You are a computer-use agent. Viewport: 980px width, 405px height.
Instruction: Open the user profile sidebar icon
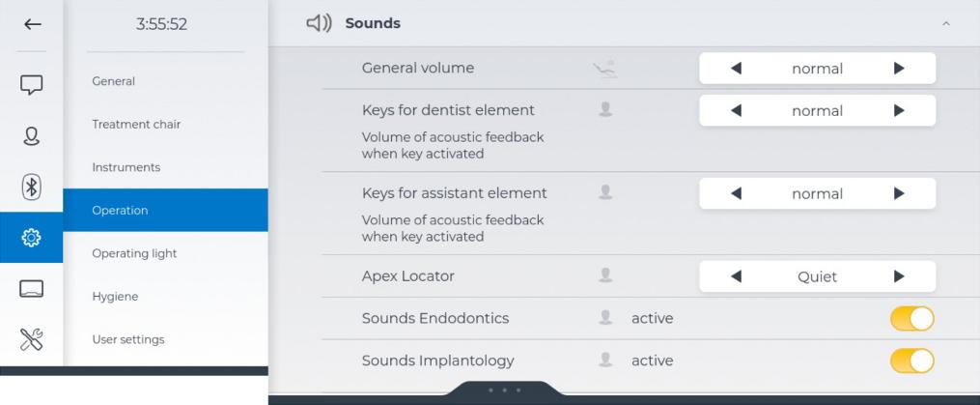(32, 136)
